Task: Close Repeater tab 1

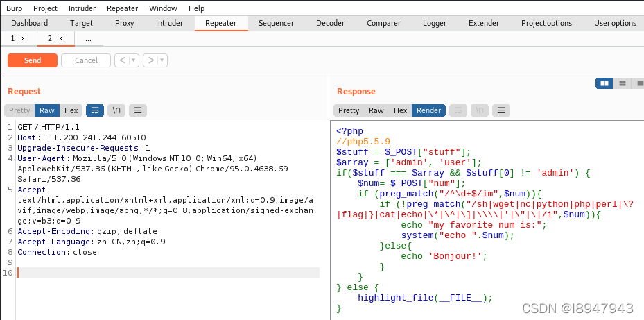Action: (23, 39)
